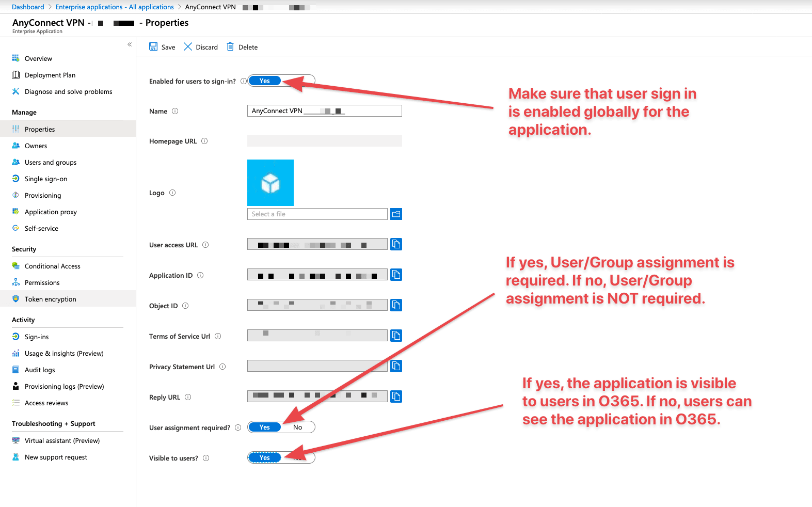Viewport: 812px width, 507px height.
Task: Click the Usage & insights chart icon
Action: pyautogui.click(x=15, y=353)
